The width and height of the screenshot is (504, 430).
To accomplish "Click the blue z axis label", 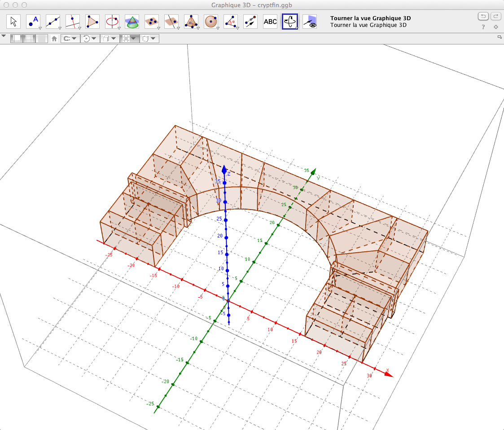I will (x=229, y=174).
